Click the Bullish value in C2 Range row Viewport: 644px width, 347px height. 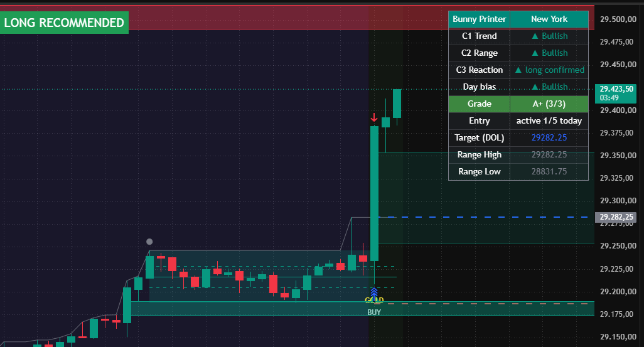[550, 53]
